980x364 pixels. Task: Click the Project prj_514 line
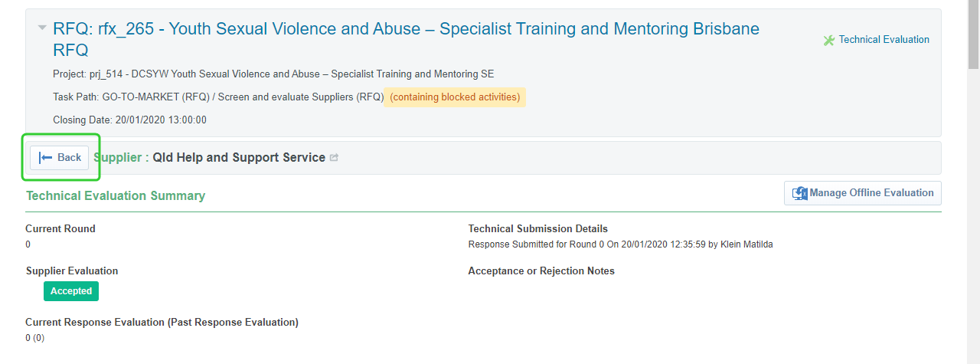(x=273, y=74)
